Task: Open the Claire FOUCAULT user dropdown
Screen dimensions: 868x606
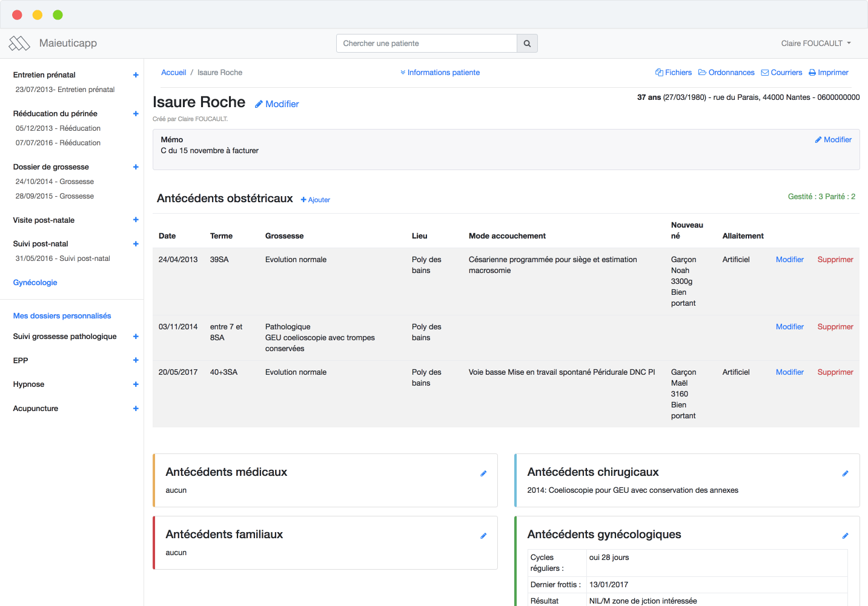Action: (x=815, y=44)
